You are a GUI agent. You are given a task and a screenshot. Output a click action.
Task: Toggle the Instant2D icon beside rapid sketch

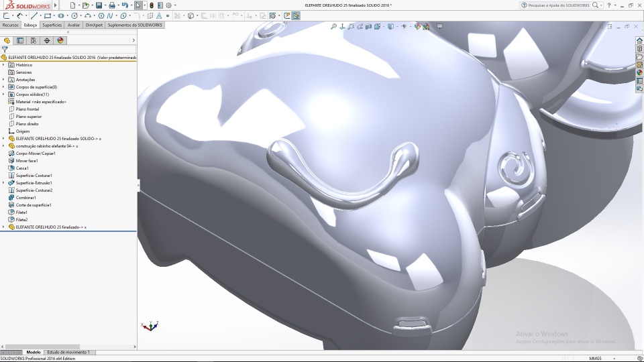pos(286,15)
